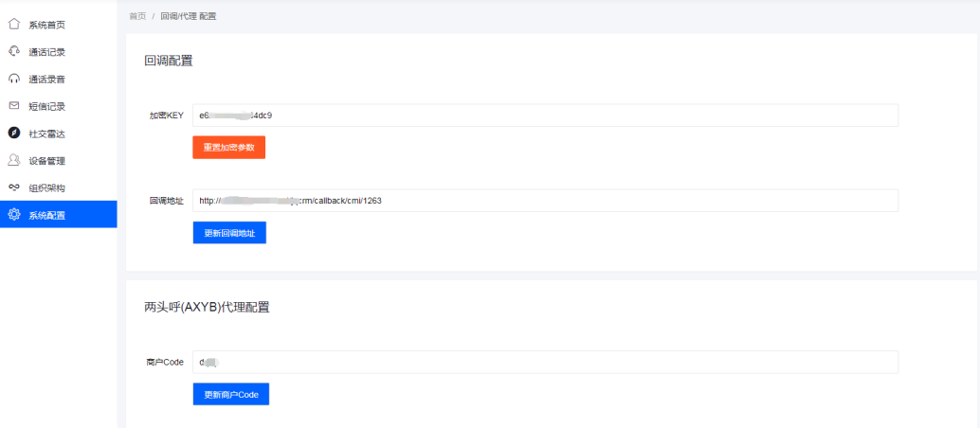This screenshot has width=980, height=428.
Task: Click the 更新回调地址 button
Action: (x=229, y=233)
